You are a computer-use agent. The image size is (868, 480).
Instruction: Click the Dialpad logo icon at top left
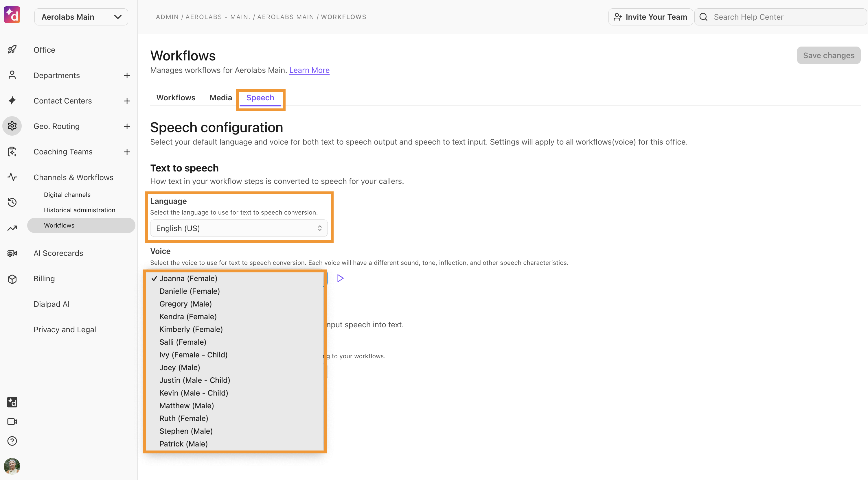pos(12,15)
